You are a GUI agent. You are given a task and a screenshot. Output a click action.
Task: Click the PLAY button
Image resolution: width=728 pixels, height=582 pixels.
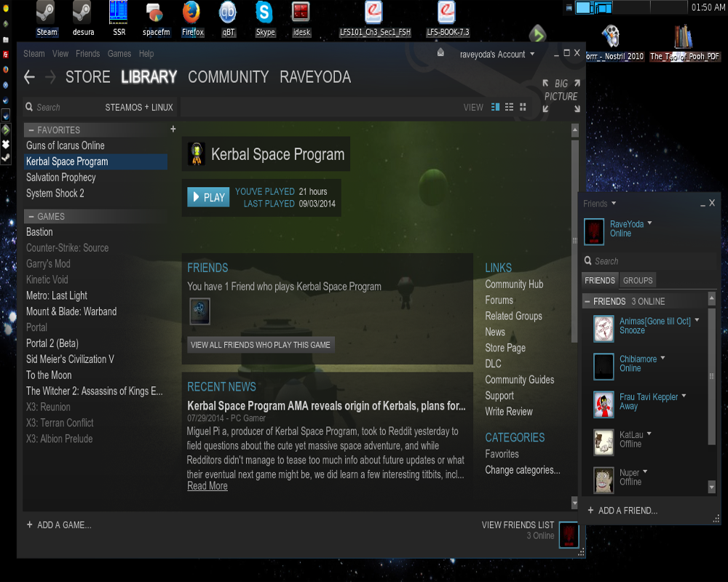208,197
